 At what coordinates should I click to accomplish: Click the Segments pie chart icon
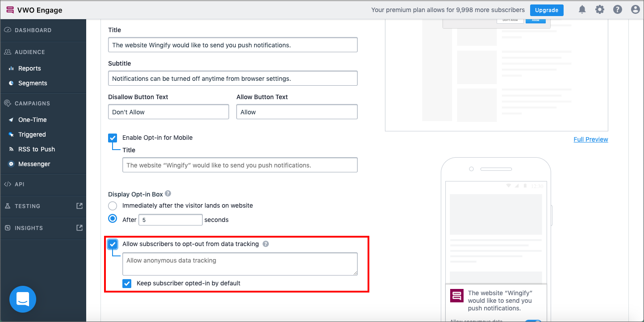coord(11,83)
